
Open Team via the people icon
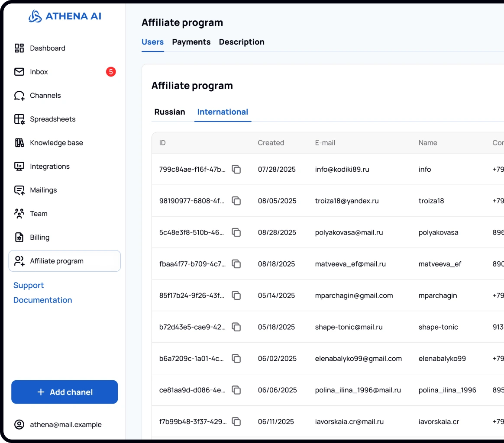19,214
